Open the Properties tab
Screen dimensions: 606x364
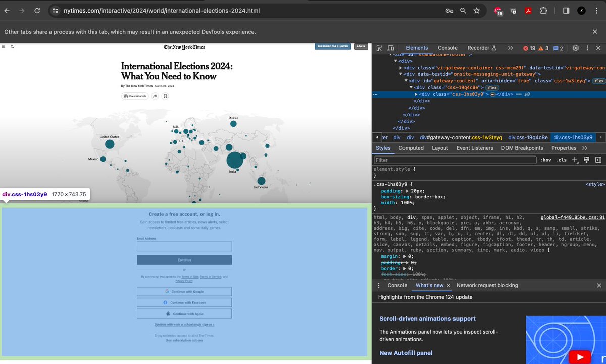point(564,148)
